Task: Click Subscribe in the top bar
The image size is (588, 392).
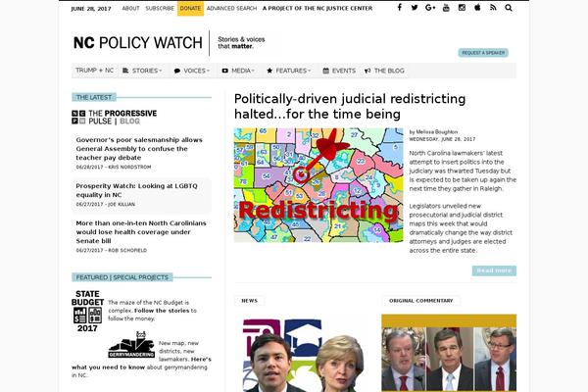Action: pyautogui.click(x=160, y=8)
